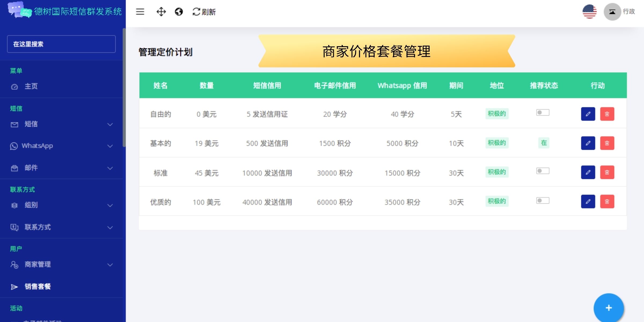644x322 pixels.
Task: Edit the 优质的 plan with pencil icon
Action: click(x=588, y=202)
